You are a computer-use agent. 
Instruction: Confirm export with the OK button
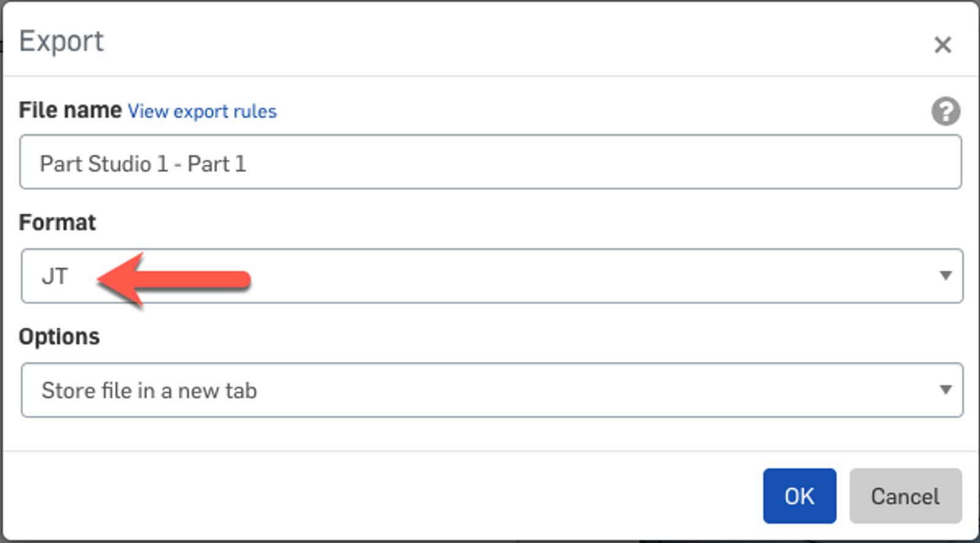point(799,496)
